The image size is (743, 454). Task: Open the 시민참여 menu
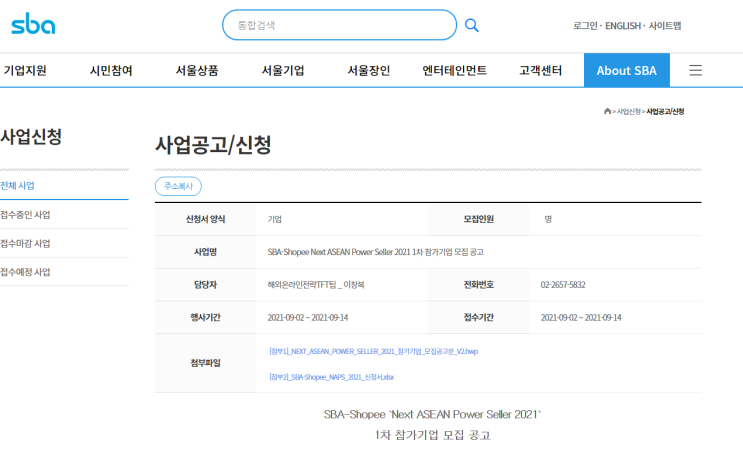click(111, 71)
